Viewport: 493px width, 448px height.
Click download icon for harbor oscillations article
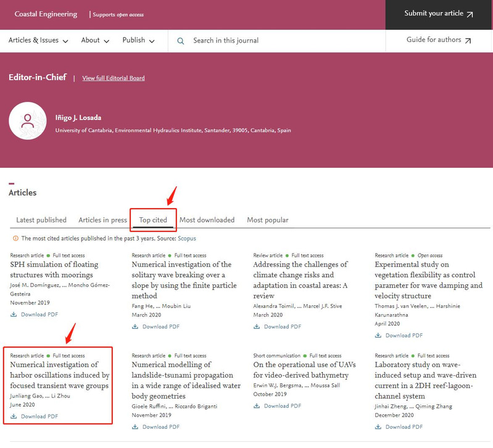click(14, 416)
